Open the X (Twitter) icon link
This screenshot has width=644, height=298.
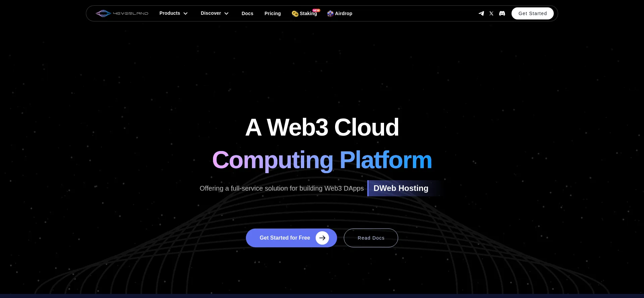(x=491, y=13)
